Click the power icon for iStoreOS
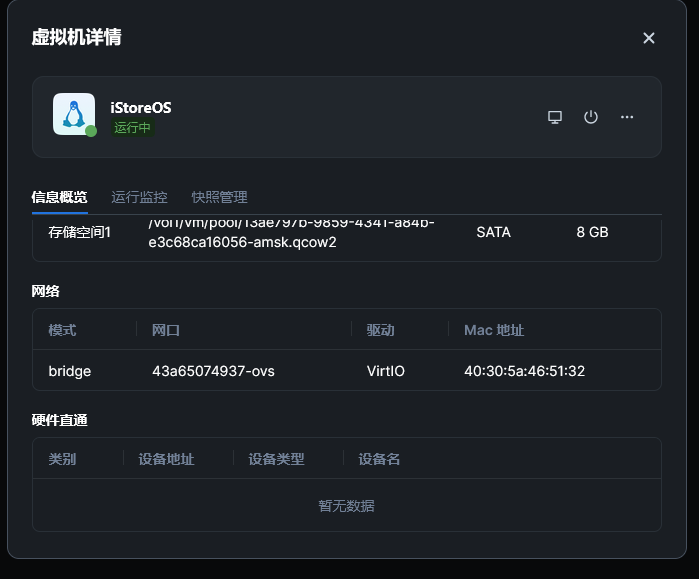The height and width of the screenshot is (579, 699). pos(591,117)
